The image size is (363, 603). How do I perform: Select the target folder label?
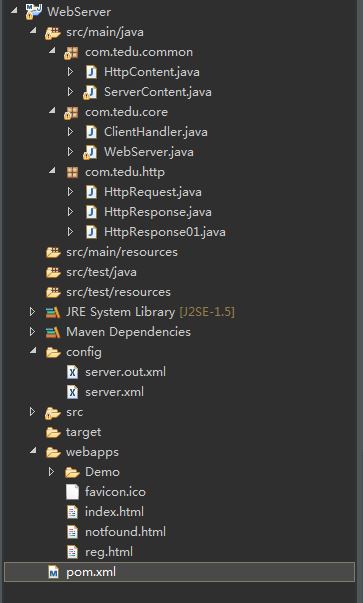pos(83,432)
